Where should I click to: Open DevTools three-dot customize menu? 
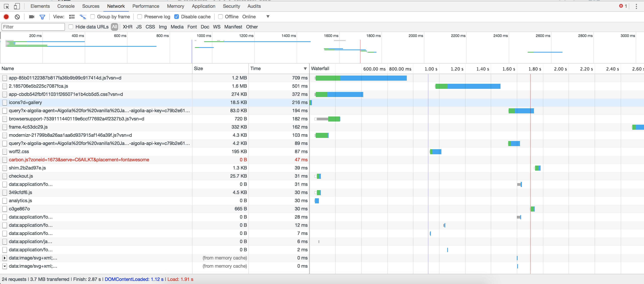coord(636,6)
